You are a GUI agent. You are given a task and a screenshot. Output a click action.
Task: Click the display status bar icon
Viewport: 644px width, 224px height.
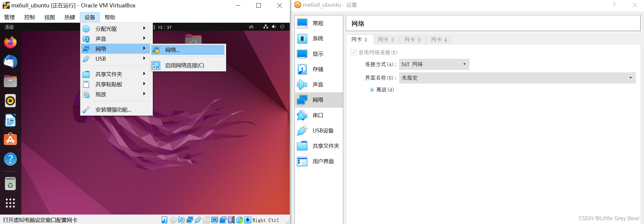[x=215, y=220]
